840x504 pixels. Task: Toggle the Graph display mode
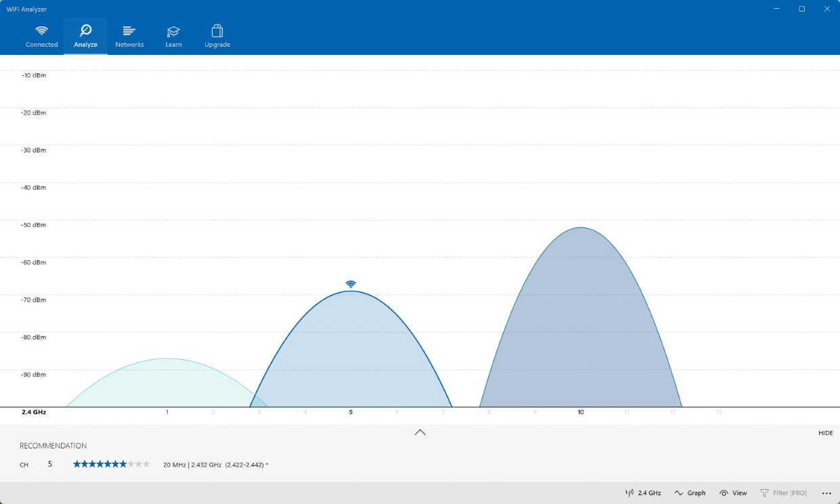pyautogui.click(x=690, y=492)
